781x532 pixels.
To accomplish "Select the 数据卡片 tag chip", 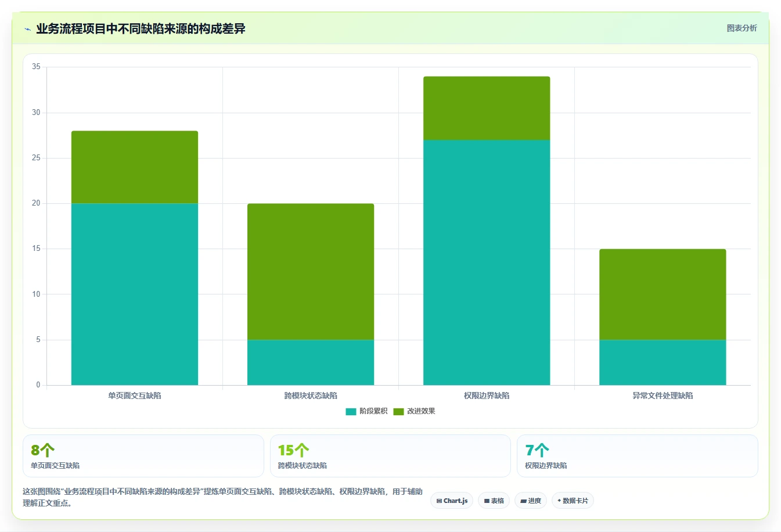I will point(573,501).
